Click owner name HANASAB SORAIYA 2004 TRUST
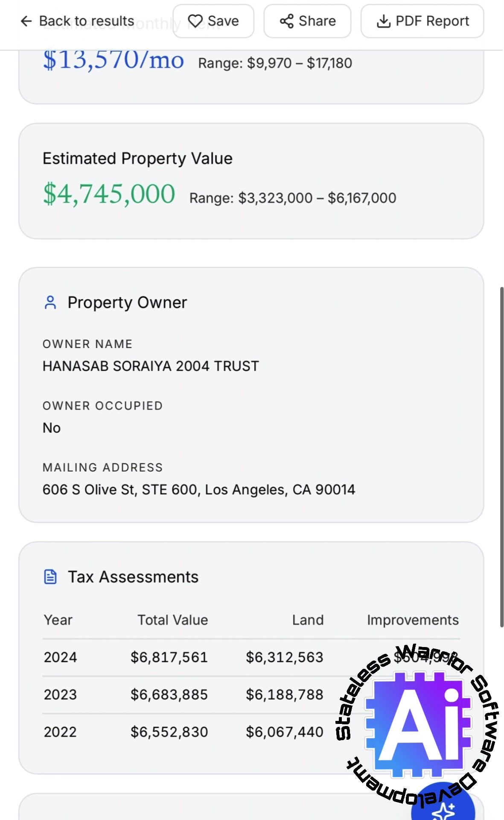This screenshot has width=504, height=820. (151, 366)
